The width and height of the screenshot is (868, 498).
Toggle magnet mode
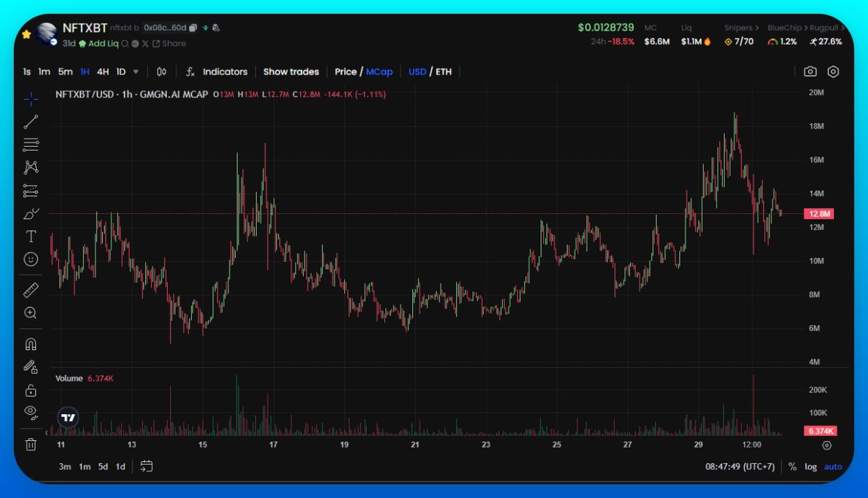[31, 344]
